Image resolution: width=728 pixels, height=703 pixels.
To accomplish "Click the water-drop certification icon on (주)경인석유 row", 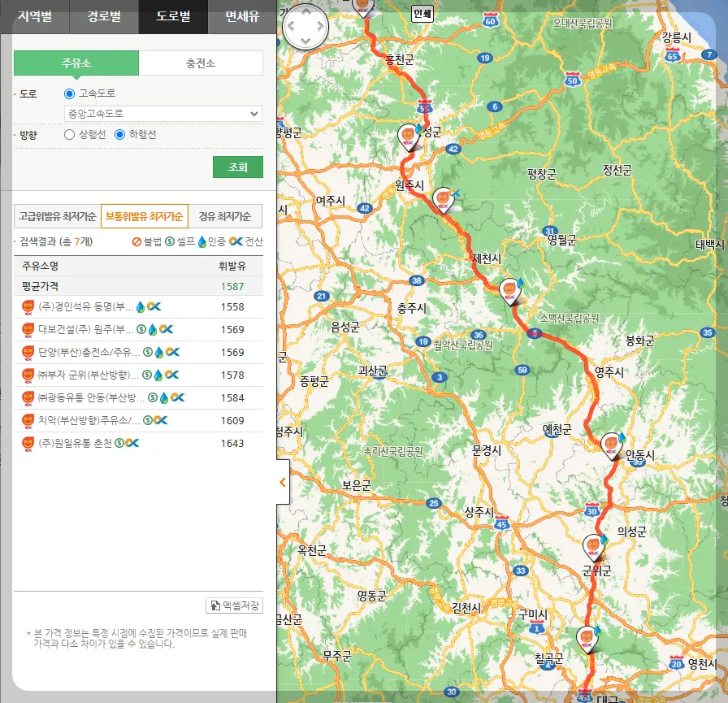I will tap(141, 307).
